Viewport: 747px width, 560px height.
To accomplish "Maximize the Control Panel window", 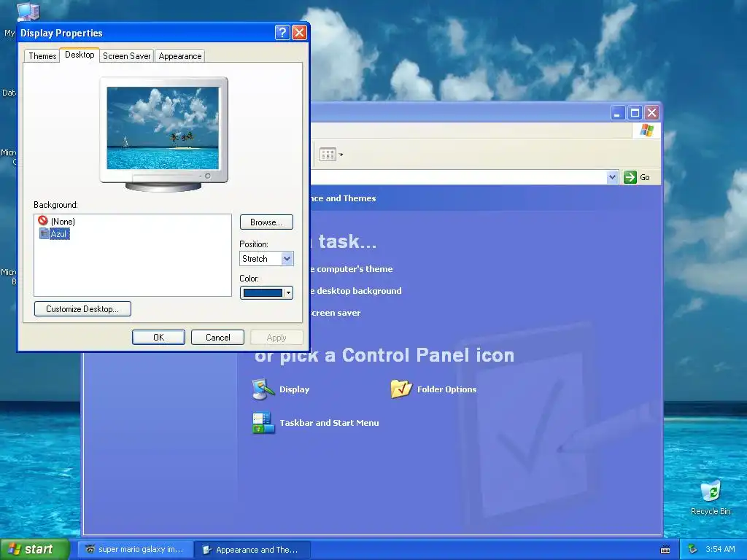I will pyautogui.click(x=635, y=113).
